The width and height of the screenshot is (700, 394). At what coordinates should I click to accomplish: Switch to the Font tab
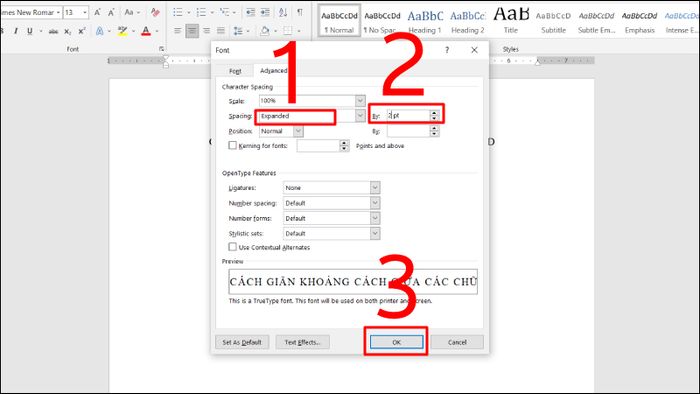pos(235,71)
